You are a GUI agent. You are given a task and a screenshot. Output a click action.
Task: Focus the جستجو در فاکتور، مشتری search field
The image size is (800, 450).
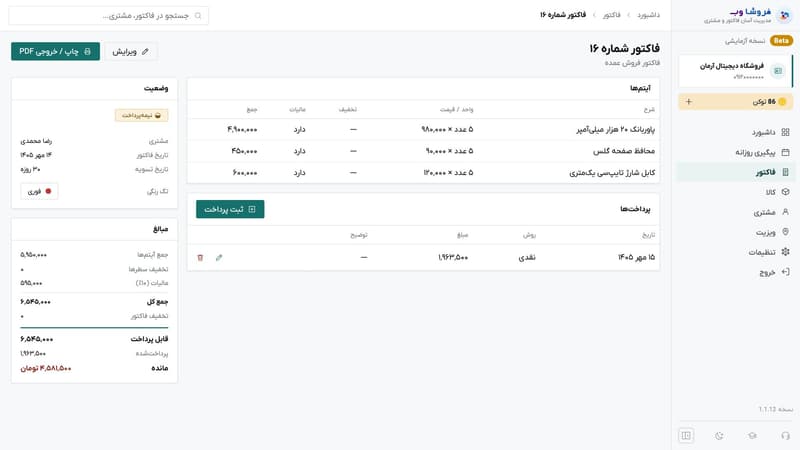coord(109,16)
